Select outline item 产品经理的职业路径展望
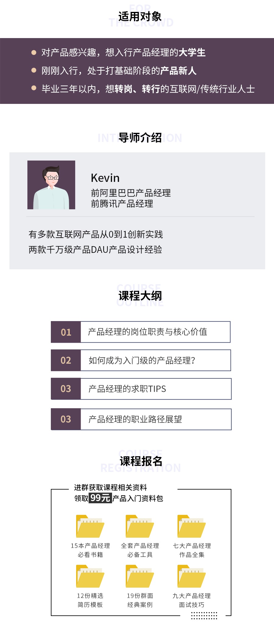This screenshot has height=644, width=274. click(x=141, y=419)
